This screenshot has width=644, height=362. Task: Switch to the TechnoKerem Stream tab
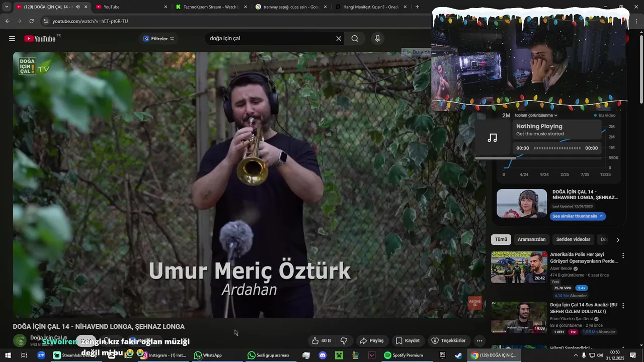point(211,7)
